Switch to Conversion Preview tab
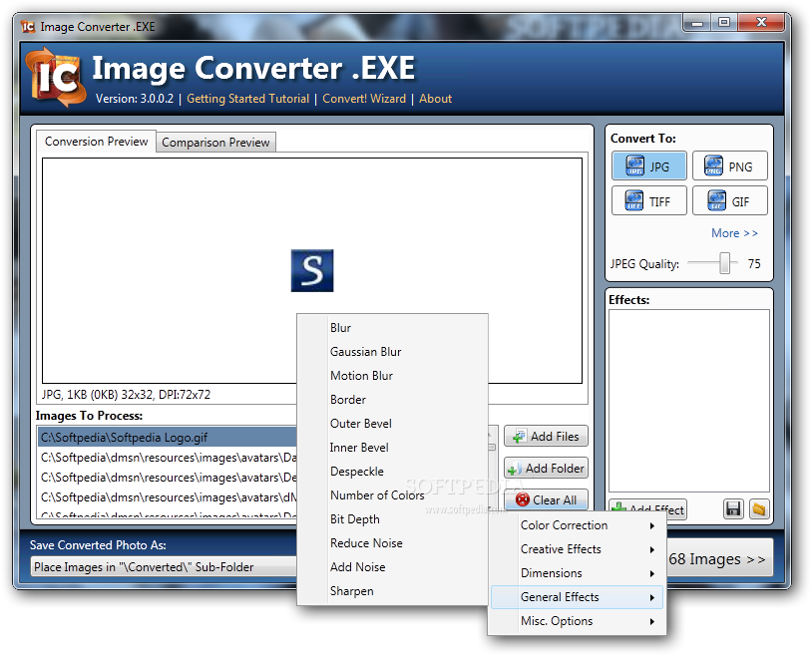The width and height of the screenshot is (812, 656). (x=97, y=142)
